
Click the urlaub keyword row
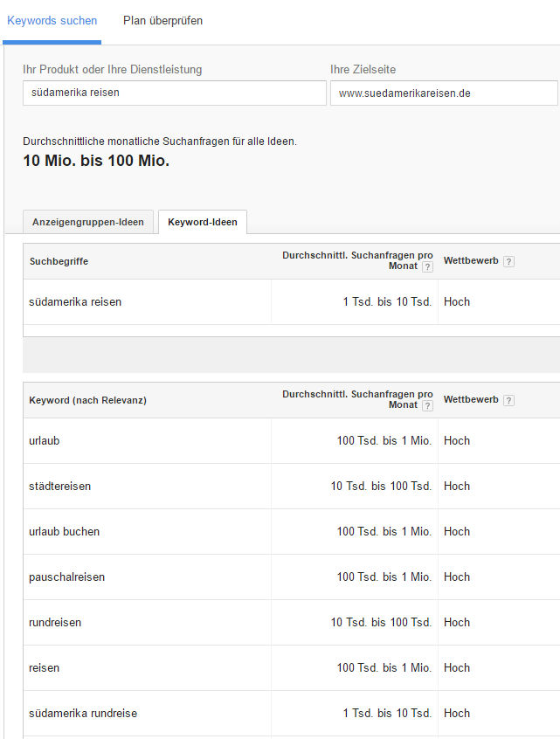[x=292, y=440]
